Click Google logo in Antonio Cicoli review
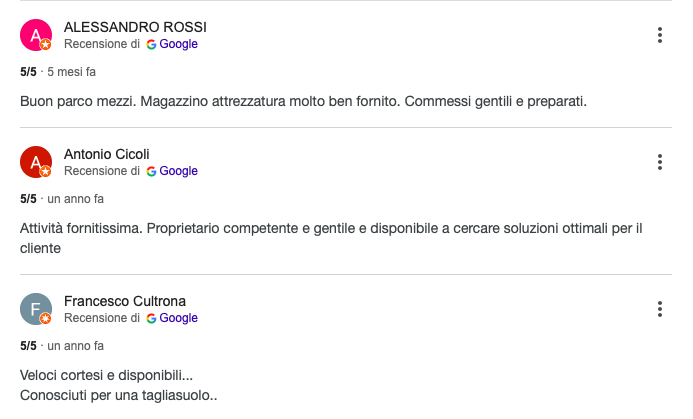 (151, 171)
